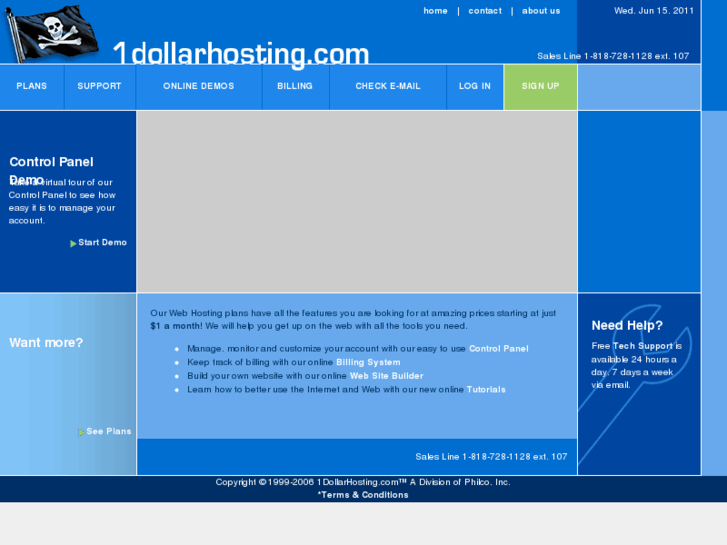Open the Tech Support link
This screenshot has height=545, width=727.
643,346
